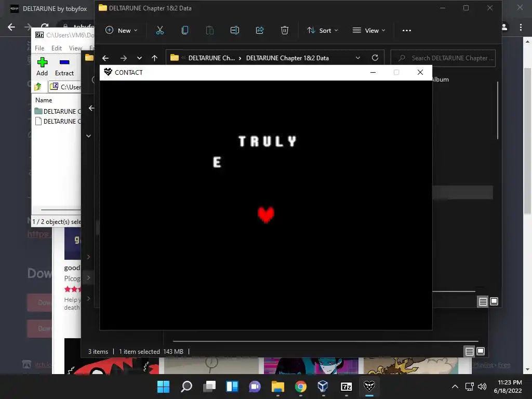Click the Paste icon in Explorer toolbar
Screen dimensions: 532x399
coord(210,30)
